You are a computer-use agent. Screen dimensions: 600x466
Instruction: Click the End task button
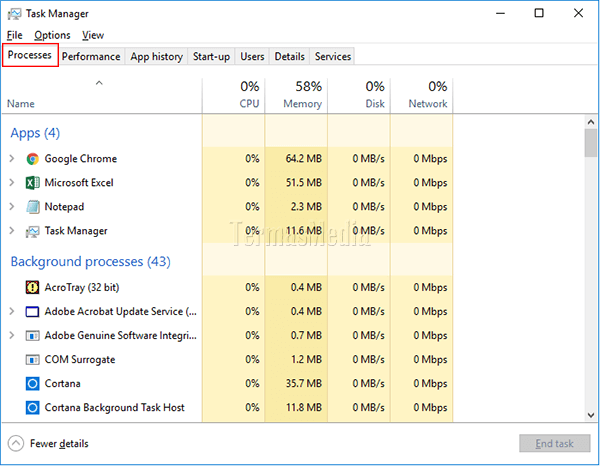click(x=554, y=443)
